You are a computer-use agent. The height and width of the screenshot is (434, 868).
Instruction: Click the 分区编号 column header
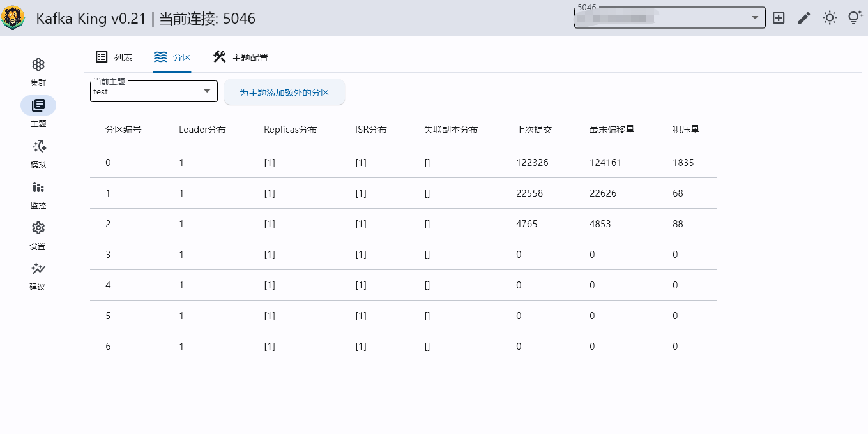tap(123, 130)
